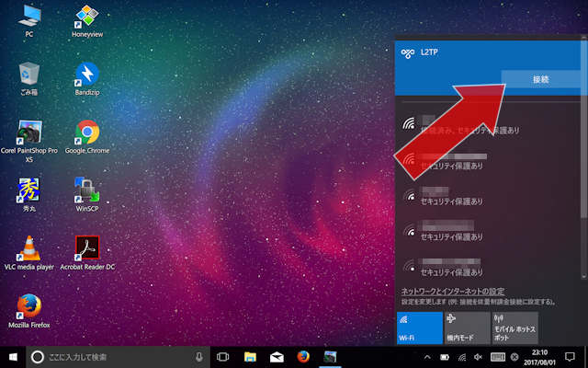Image resolution: width=588 pixels, height=368 pixels.
Task: Open the Honeyview desktop icon
Action: point(88,20)
